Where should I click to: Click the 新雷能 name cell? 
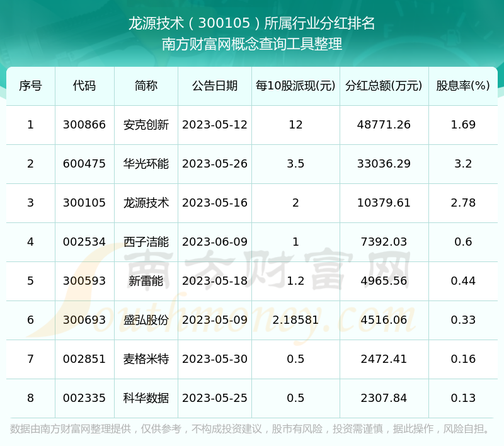point(146,281)
